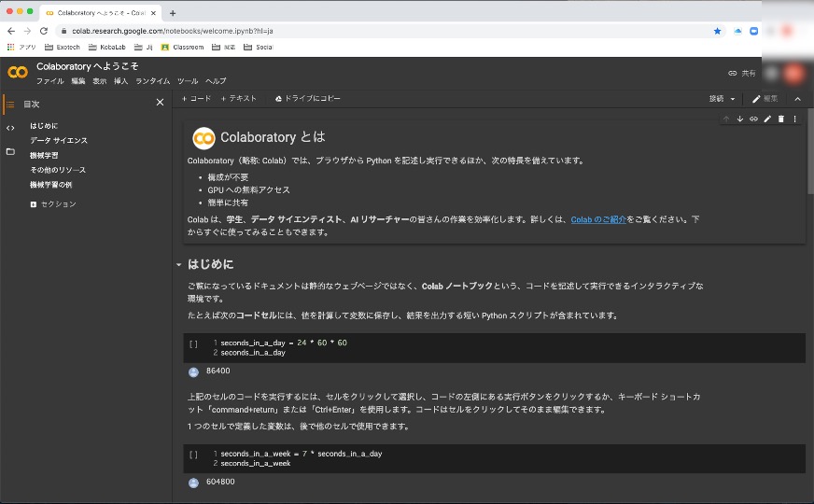Open the Social bookmark folder
The width and height of the screenshot is (814, 504).
[258, 48]
